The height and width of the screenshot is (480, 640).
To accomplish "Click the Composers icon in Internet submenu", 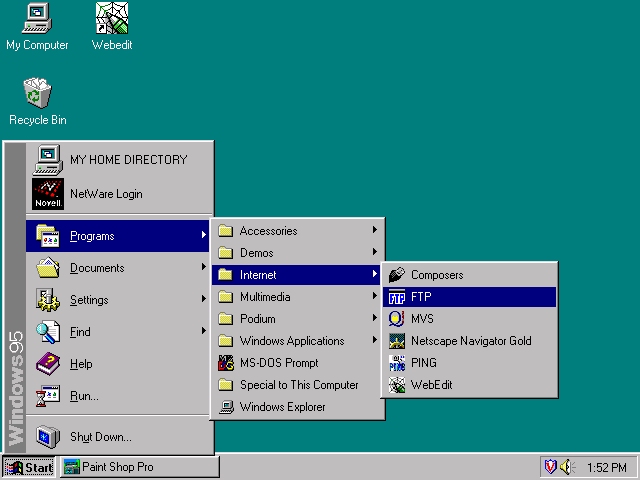I will (x=397, y=275).
